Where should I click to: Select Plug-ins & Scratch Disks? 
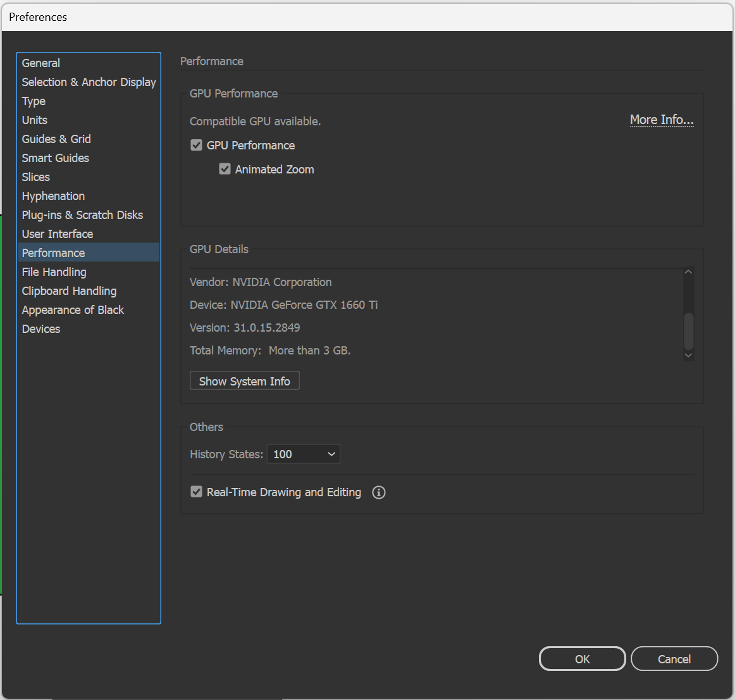coord(82,215)
